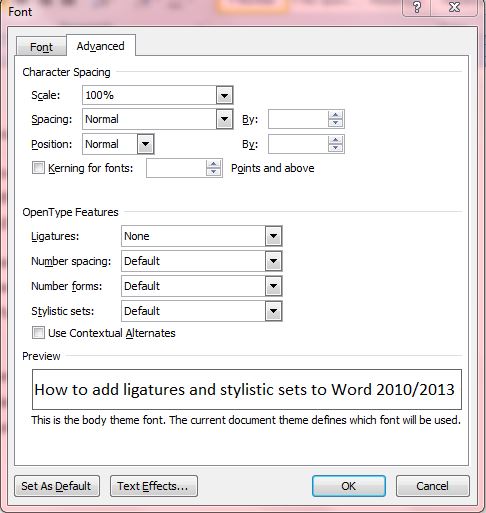Image resolution: width=486 pixels, height=513 pixels.
Task: Check Use Contextual Alternates
Action: tap(38, 333)
